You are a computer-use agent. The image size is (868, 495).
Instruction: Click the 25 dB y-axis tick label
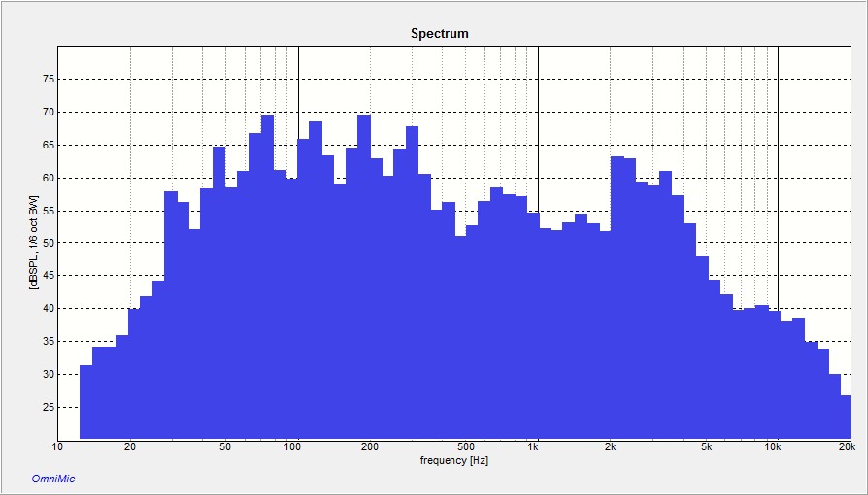tap(47, 407)
